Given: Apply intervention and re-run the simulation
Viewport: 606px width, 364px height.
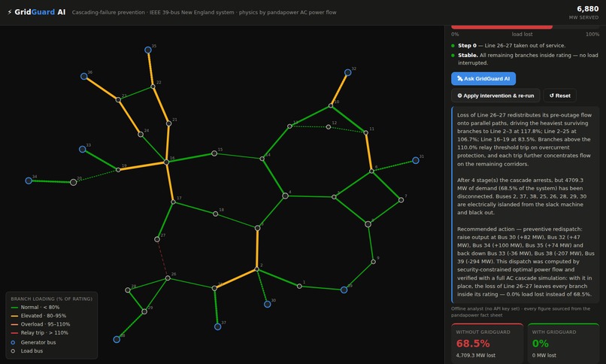Looking at the screenshot, I should 495,96.
